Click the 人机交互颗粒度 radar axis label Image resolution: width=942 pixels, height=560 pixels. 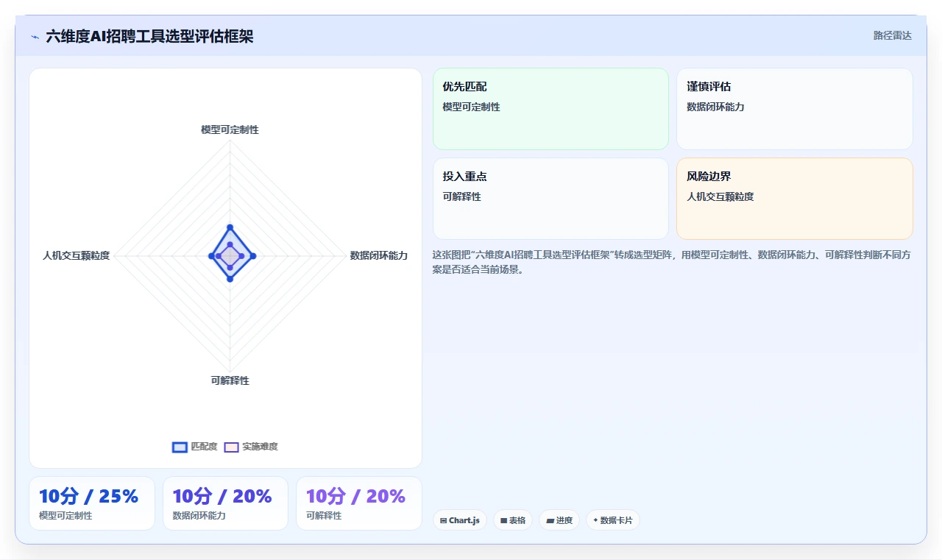(x=77, y=255)
